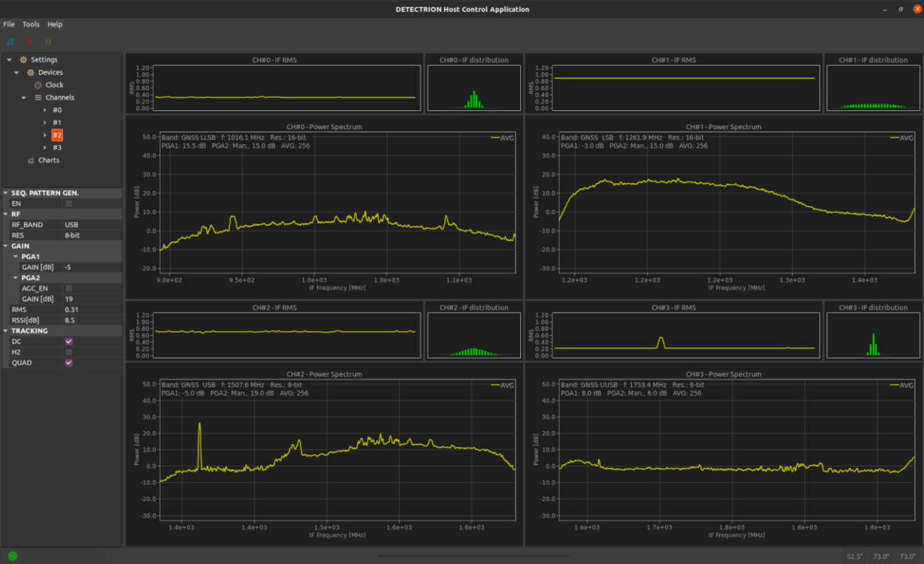The height and width of the screenshot is (564, 924).
Task: Click the yellow stop square toolbar icon
Action: pyautogui.click(x=48, y=42)
